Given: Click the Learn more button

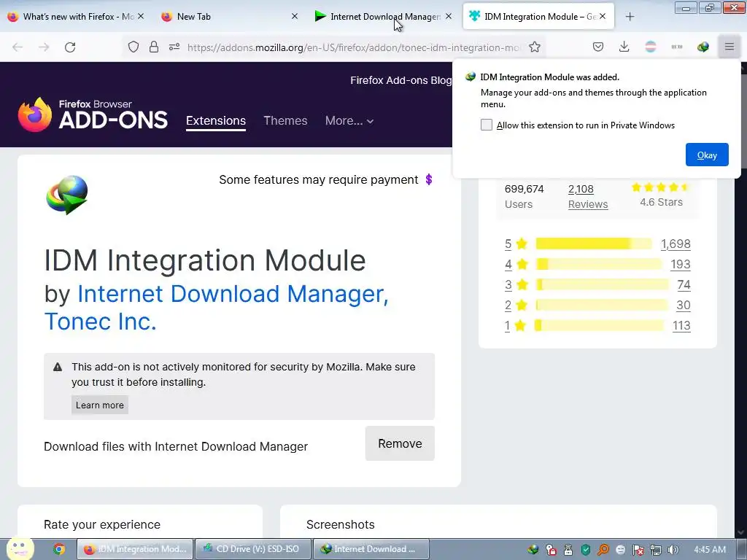Looking at the screenshot, I should pos(99,405).
